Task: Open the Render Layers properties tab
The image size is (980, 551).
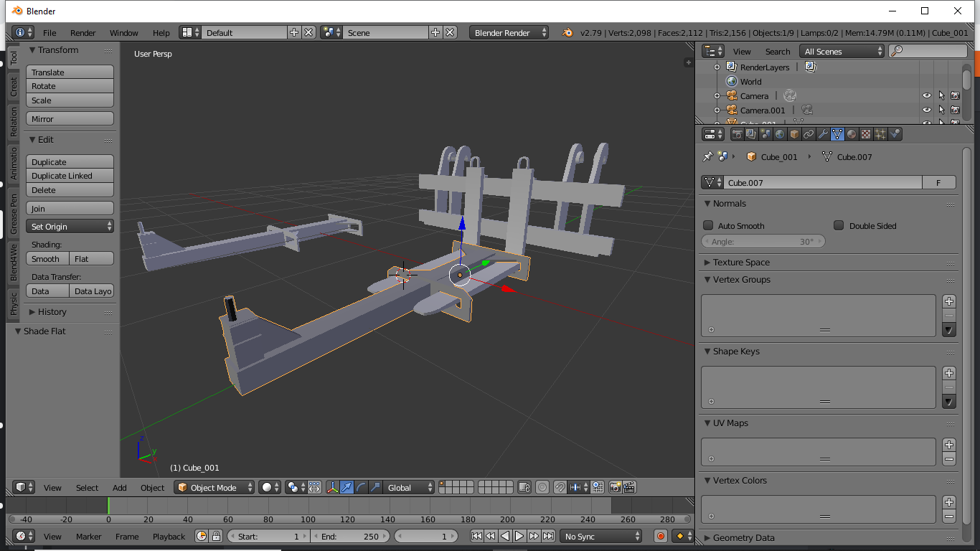Action: coord(751,134)
